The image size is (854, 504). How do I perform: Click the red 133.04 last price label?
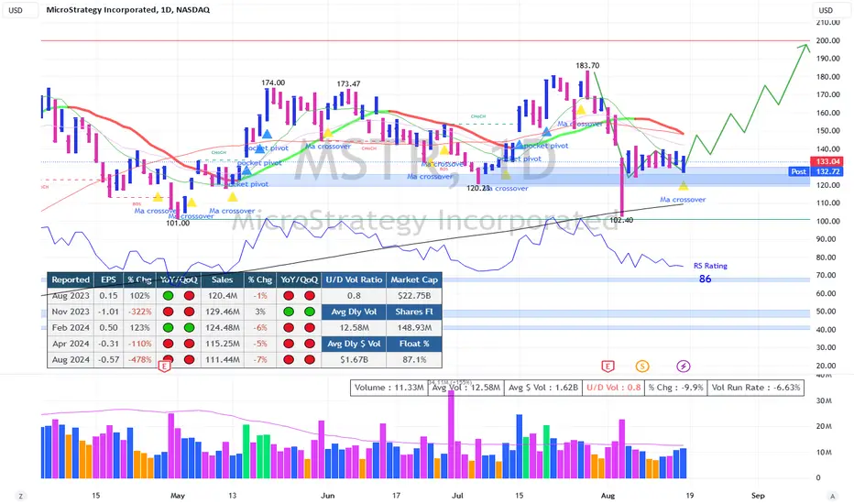click(827, 161)
